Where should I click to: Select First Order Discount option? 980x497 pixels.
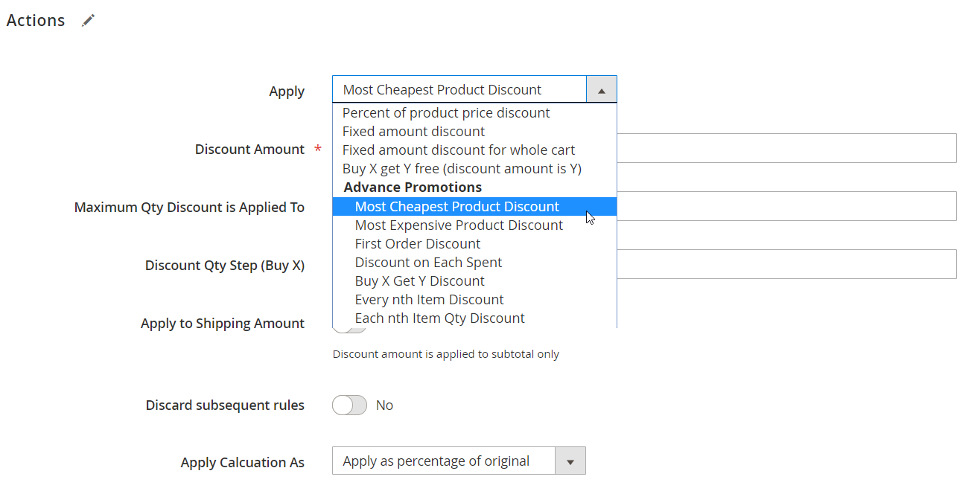418,244
